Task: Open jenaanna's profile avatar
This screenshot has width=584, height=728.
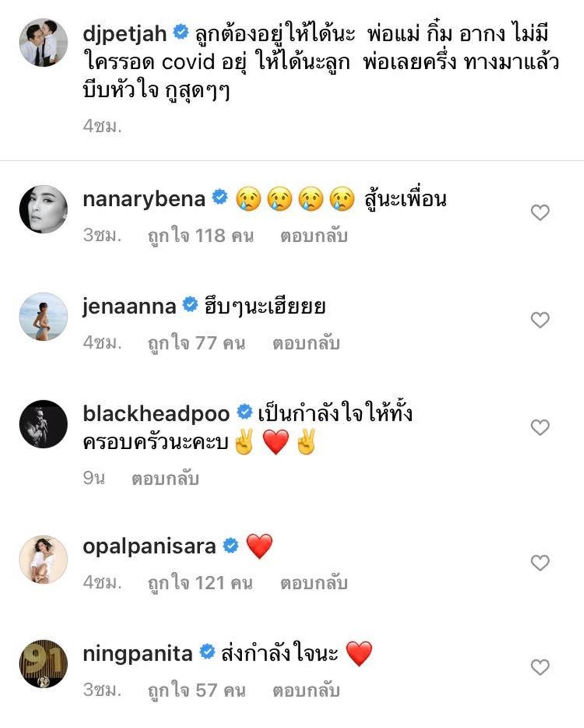Action: pyautogui.click(x=43, y=317)
